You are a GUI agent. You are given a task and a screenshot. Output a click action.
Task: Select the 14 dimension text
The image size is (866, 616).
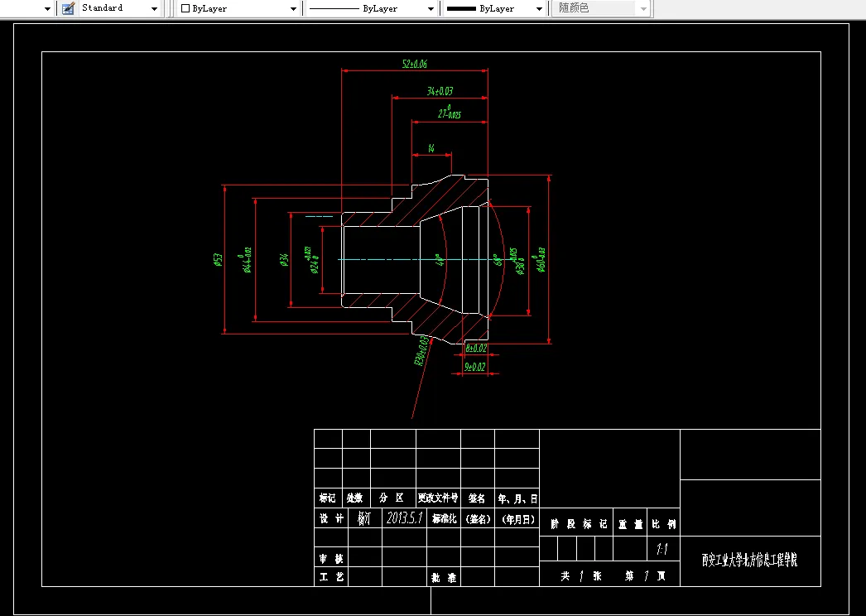point(431,148)
